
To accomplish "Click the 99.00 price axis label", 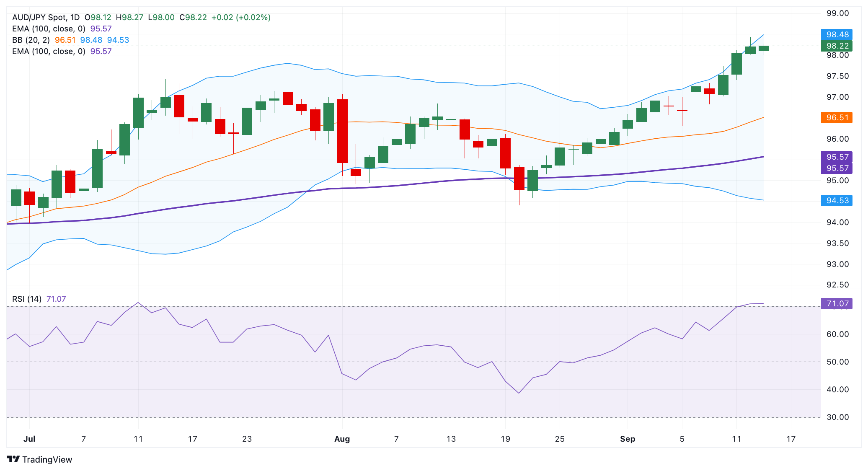I will coord(837,13).
